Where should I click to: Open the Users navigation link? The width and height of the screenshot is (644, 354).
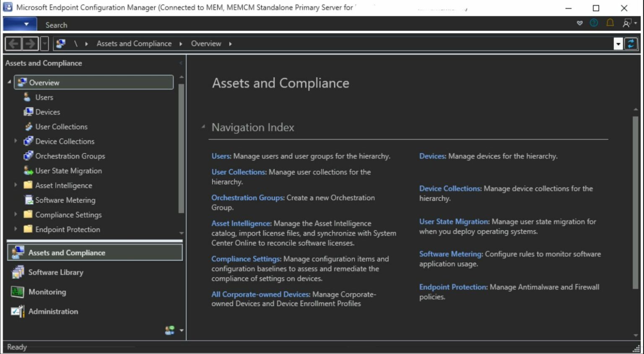[x=221, y=156]
